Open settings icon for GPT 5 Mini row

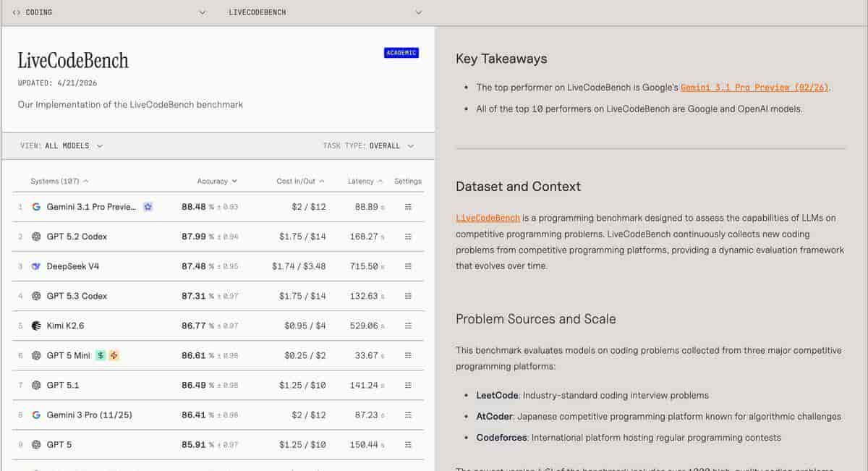click(408, 355)
